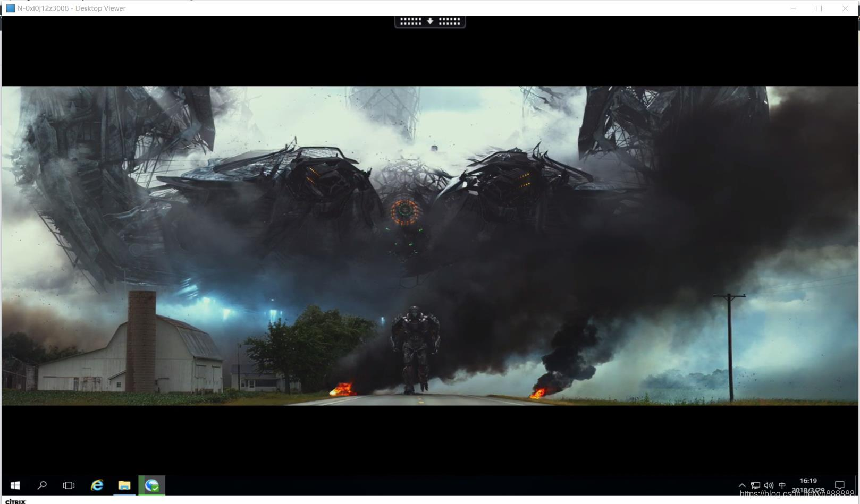Open Task View on the taskbar
Image resolution: width=860 pixels, height=504 pixels.
point(69,485)
